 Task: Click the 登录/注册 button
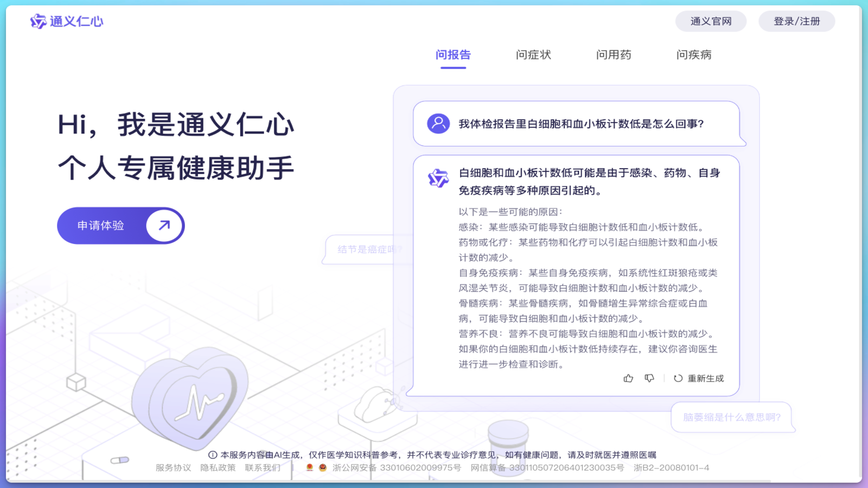796,21
